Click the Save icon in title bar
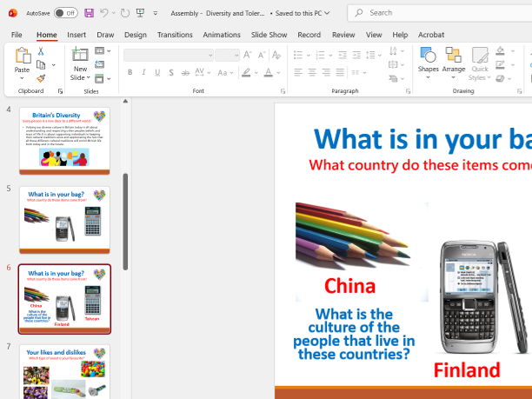The height and width of the screenshot is (399, 532). (x=89, y=13)
